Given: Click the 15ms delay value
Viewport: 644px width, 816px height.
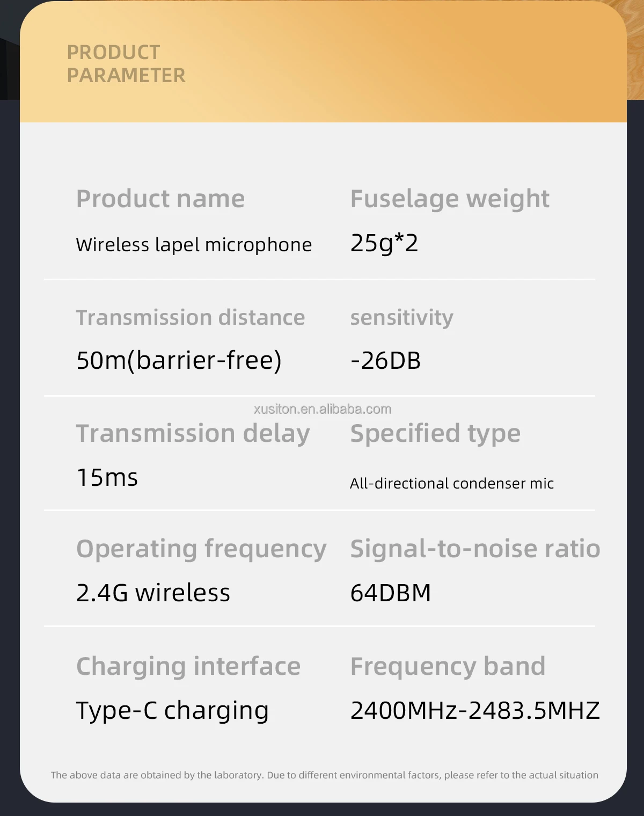Looking at the screenshot, I should point(107,477).
